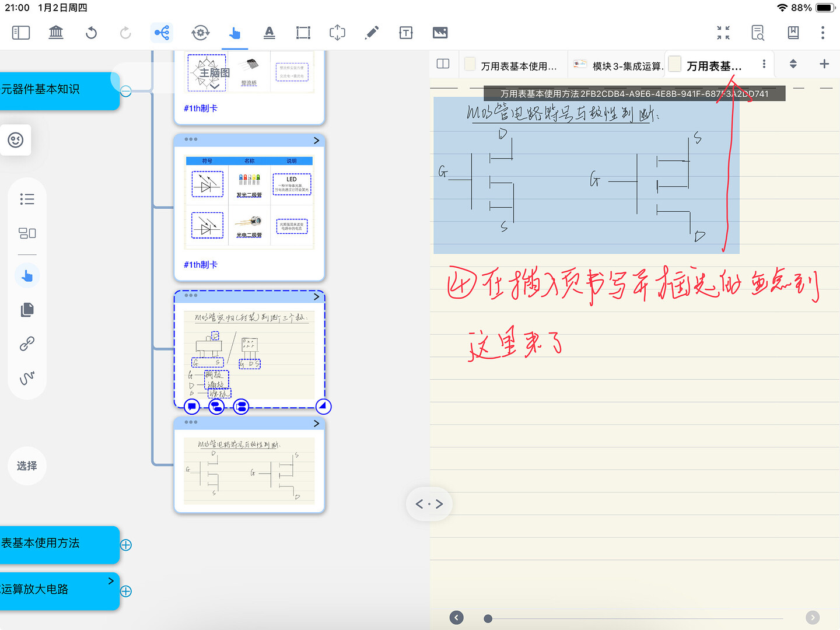Click the redo arrow
This screenshot has height=630, width=840.
(125, 33)
